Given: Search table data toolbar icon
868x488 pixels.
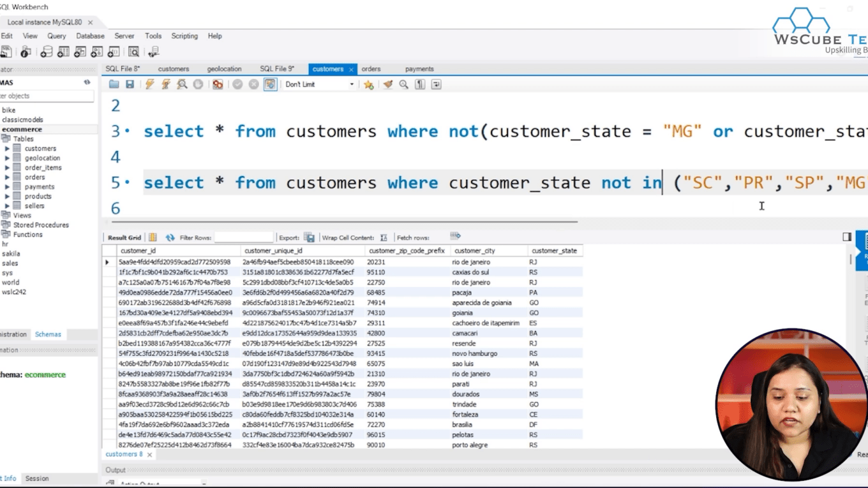Looking at the screenshot, I should point(133,52).
